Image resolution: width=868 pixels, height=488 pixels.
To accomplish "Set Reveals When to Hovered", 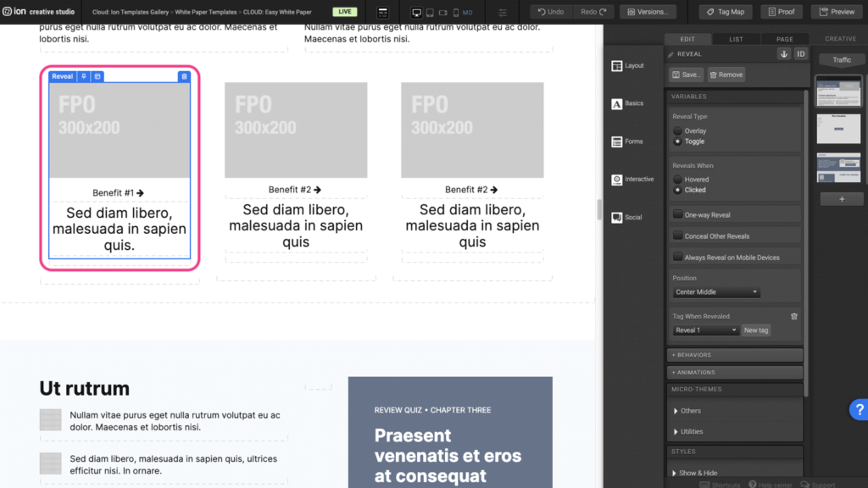I will (677, 180).
